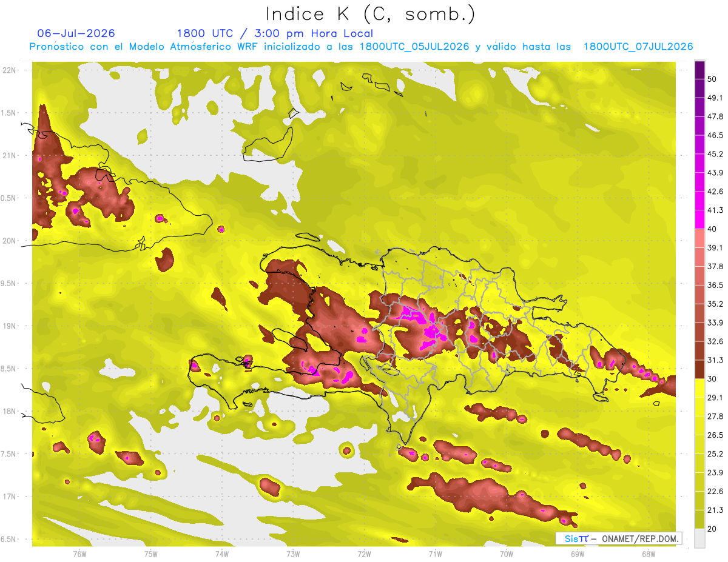
Task: Click the colorbar label "45.2"
Action: click(x=715, y=154)
